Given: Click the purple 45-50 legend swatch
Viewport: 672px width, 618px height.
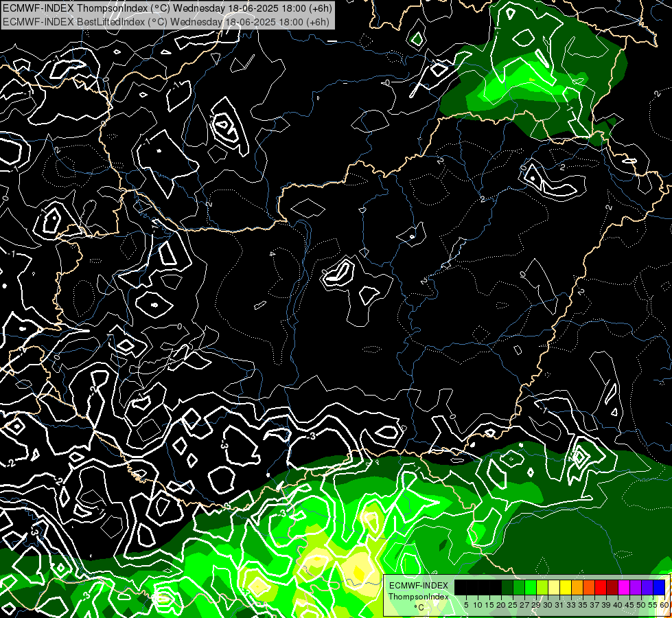Looking at the screenshot, I should point(636,587).
